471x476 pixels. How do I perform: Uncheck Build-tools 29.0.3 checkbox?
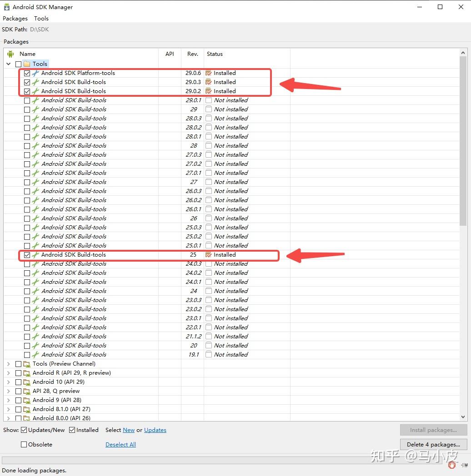pos(27,82)
